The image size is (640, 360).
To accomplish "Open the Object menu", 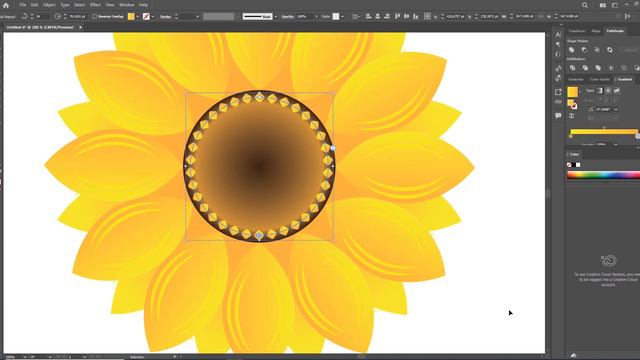I will pyautogui.click(x=49, y=5).
